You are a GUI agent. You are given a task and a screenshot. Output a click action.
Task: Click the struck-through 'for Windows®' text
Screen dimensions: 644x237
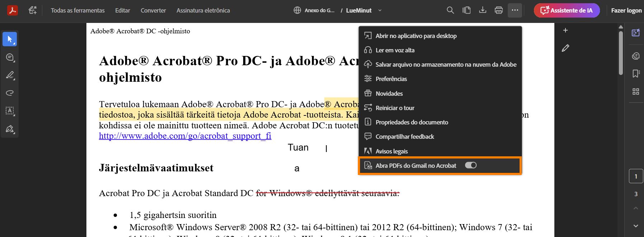284,193
